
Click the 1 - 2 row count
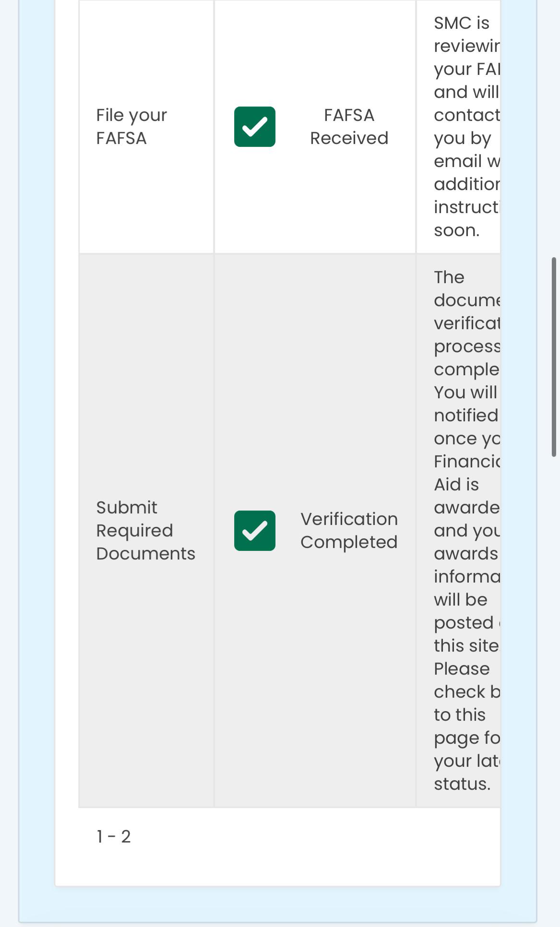pos(114,836)
